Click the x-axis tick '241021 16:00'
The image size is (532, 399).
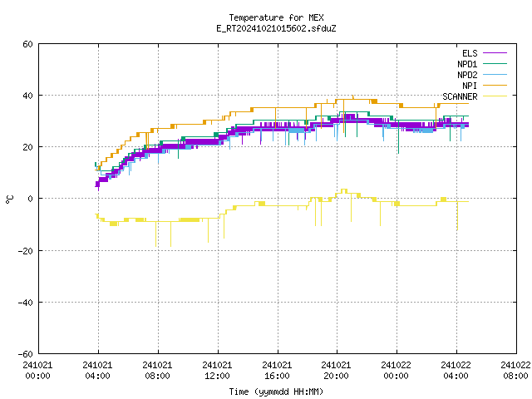point(277,371)
